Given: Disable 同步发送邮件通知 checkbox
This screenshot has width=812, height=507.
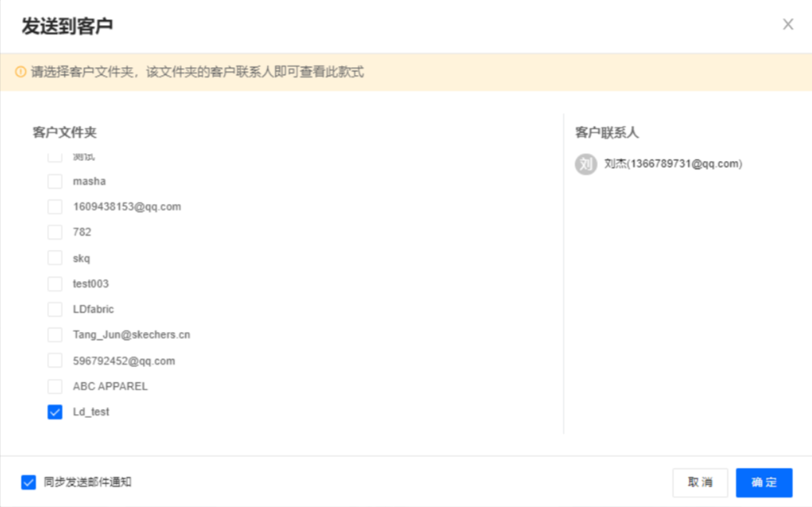Looking at the screenshot, I should tap(29, 482).
